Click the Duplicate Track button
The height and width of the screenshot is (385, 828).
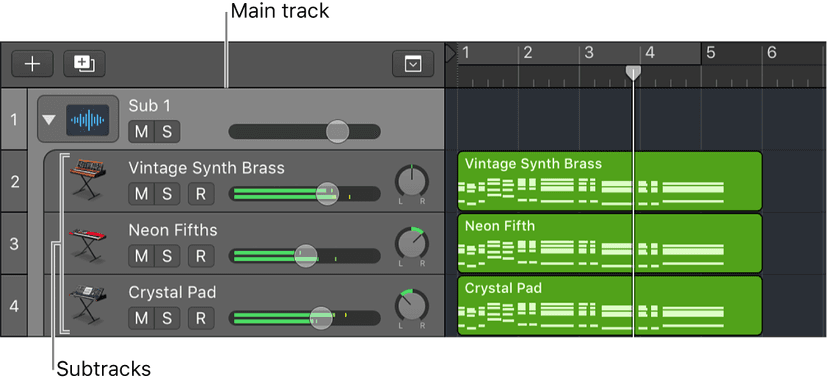[x=84, y=64]
